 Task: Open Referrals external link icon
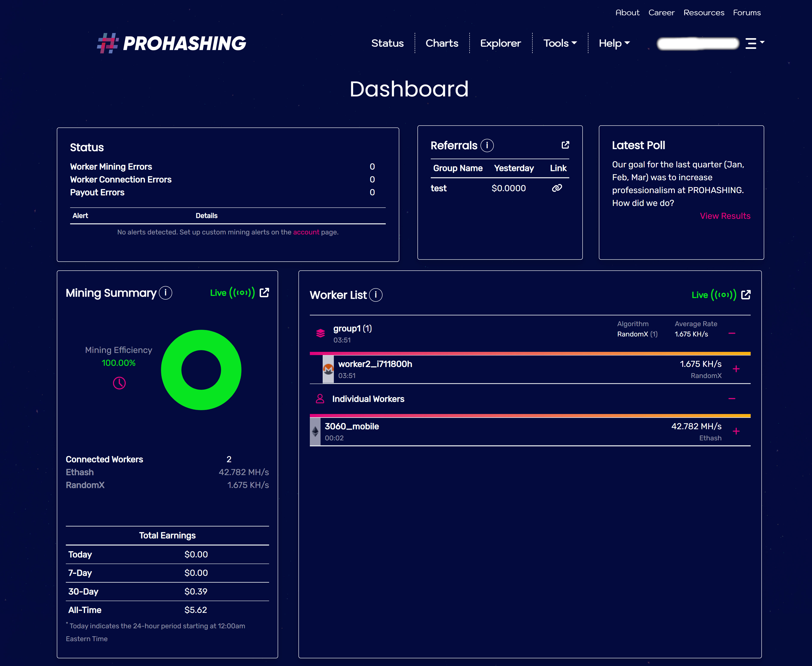pyautogui.click(x=565, y=145)
